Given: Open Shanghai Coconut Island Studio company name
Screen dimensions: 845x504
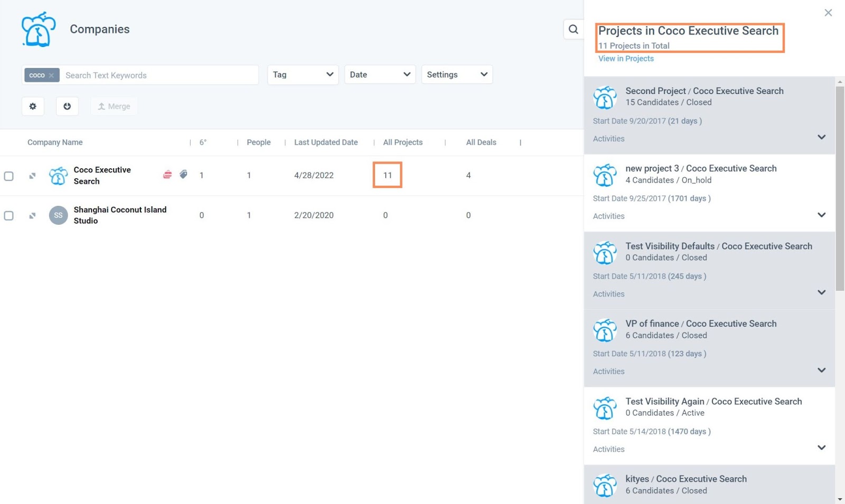Looking at the screenshot, I should 120,215.
